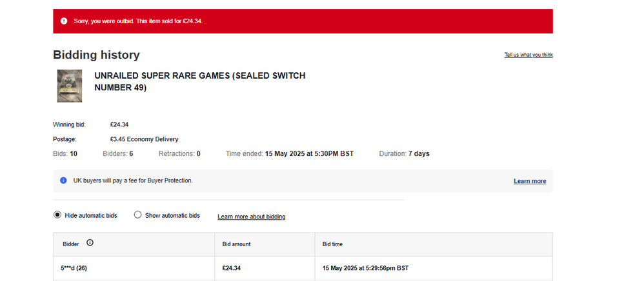
Task: Select the Hide automatic bids radio button
Action: (x=57, y=215)
